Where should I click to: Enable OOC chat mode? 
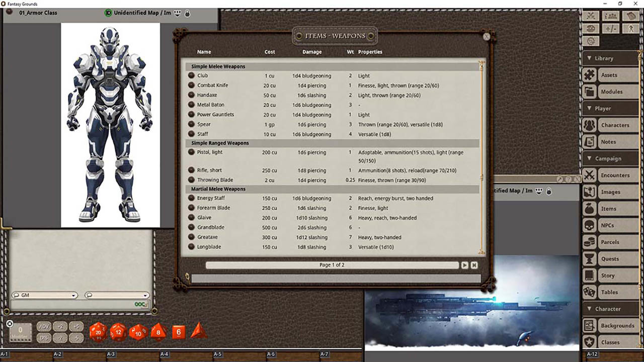point(140,305)
